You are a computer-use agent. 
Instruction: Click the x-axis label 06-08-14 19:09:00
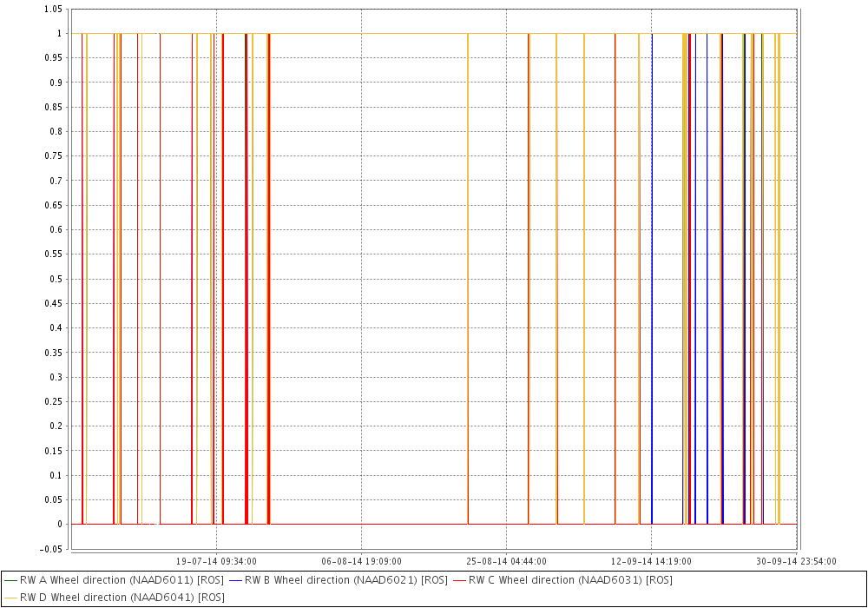(361, 561)
